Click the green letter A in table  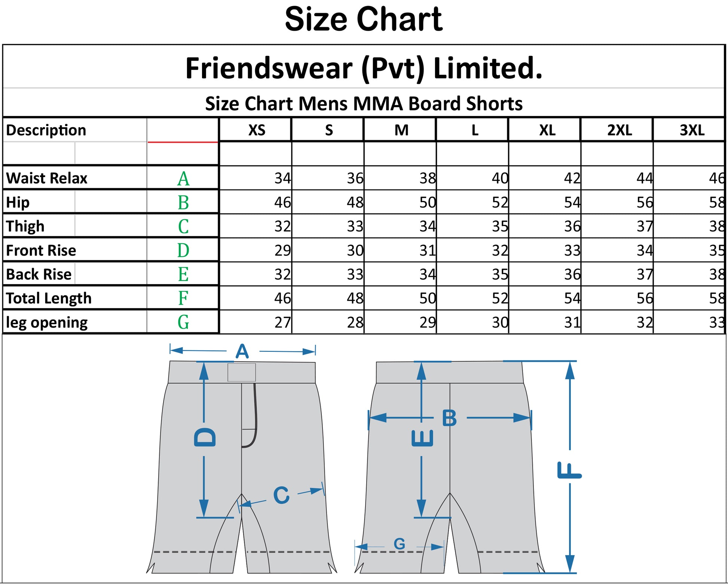click(183, 179)
